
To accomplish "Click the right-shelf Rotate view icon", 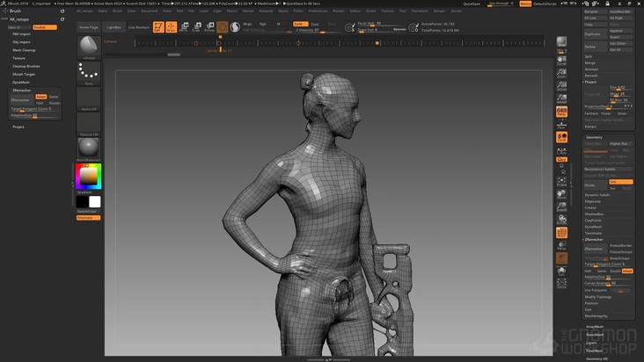I will coord(561,220).
